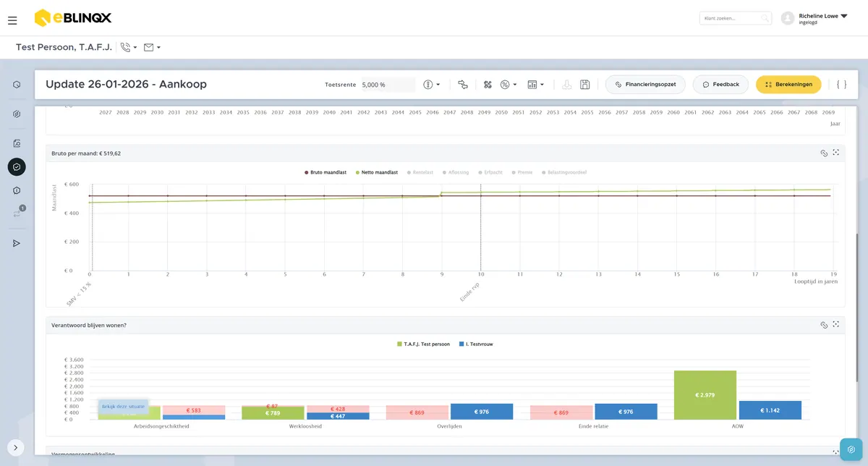The height and width of the screenshot is (466, 868).
Task: Click the curly braces icon
Action: click(x=841, y=85)
